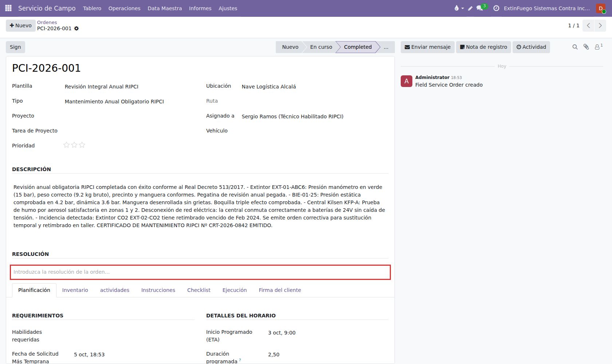Expand more stages with the ellipsis button

pos(386,47)
